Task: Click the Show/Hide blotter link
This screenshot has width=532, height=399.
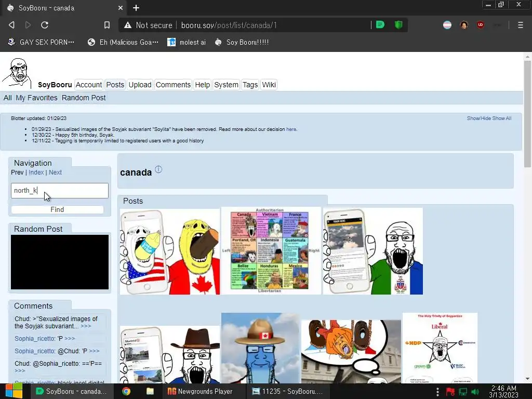Action: (x=478, y=118)
